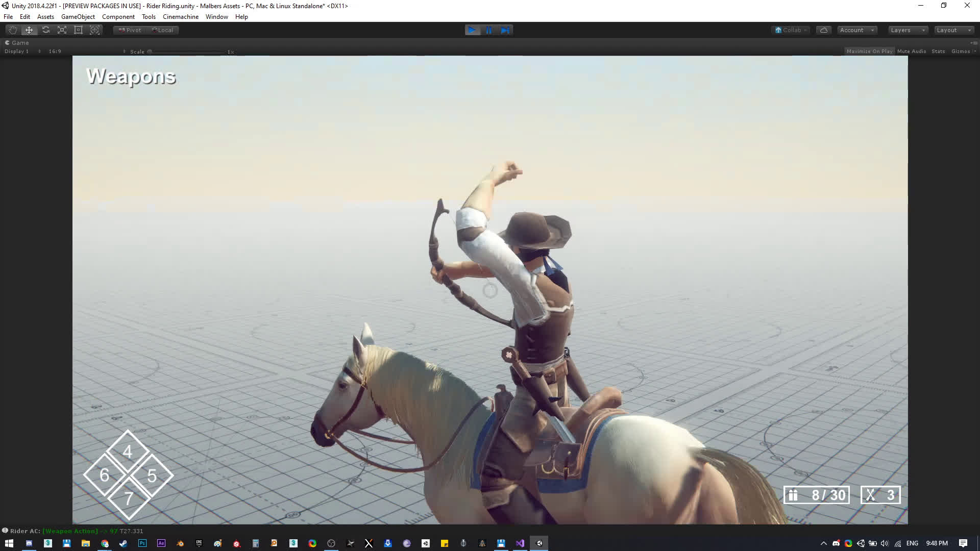
Task: Toggle Mute Audio in Game view
Action: tap(912, 51)
